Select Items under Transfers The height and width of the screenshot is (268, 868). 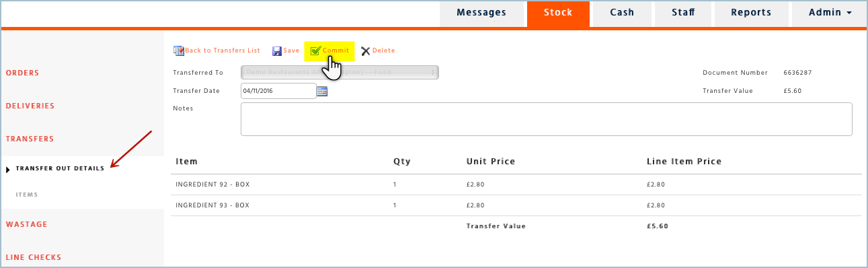pyautogui.click(x=27, y=195)
